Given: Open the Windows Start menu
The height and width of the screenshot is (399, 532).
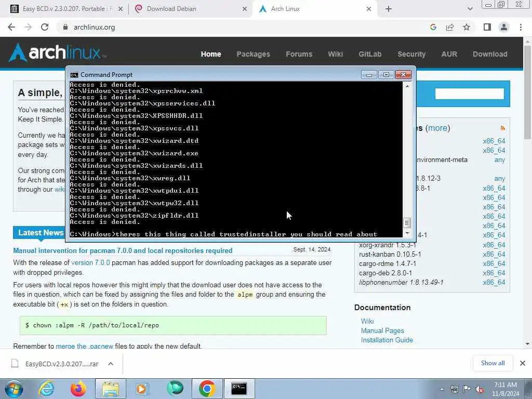Looking at the screenshot, I should (x=14, y=389).
